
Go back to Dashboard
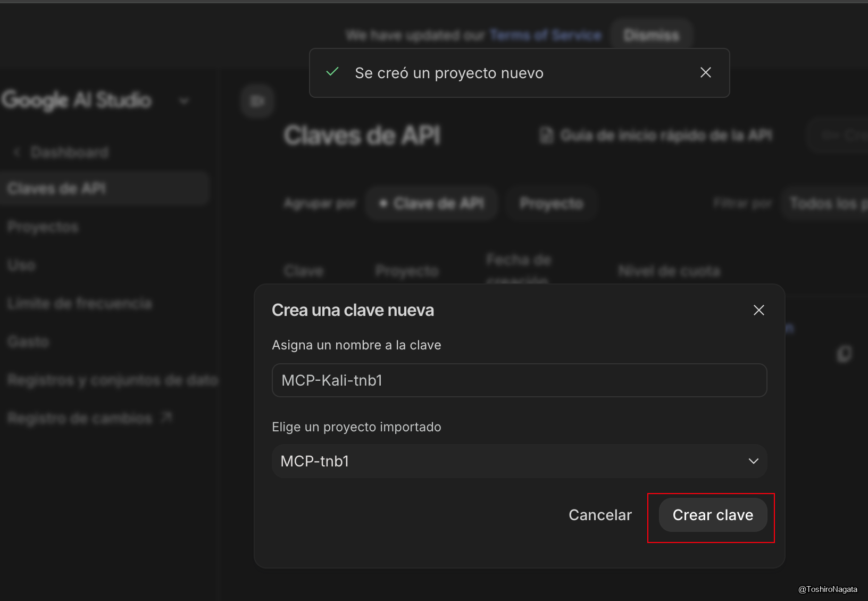click(69, 153)
